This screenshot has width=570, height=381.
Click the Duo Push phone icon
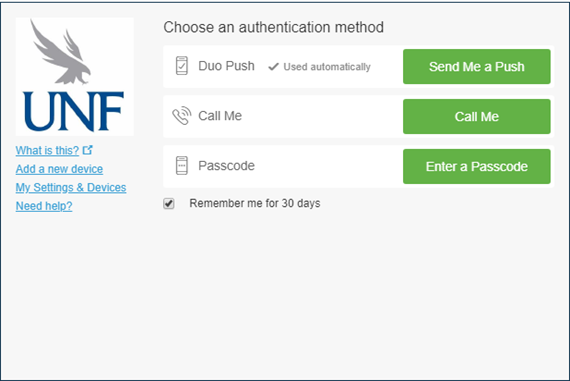coord(182,66)
